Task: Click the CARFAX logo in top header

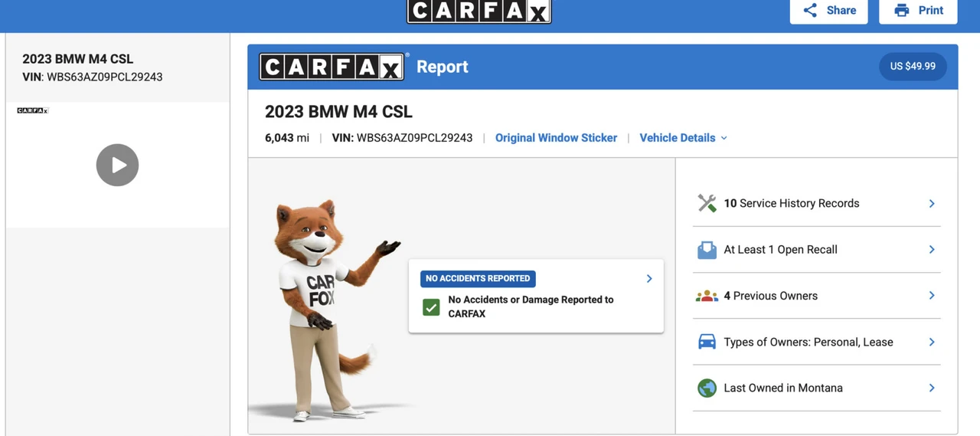Action: point(479,11)
